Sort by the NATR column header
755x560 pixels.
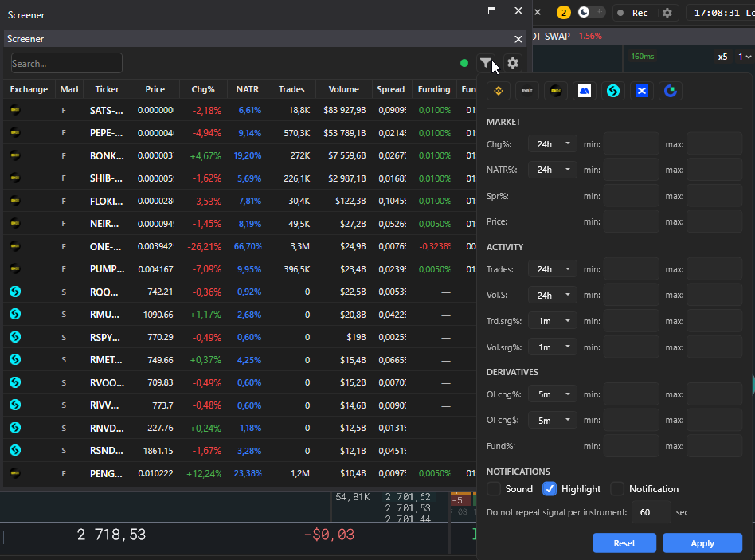point(248,89)
